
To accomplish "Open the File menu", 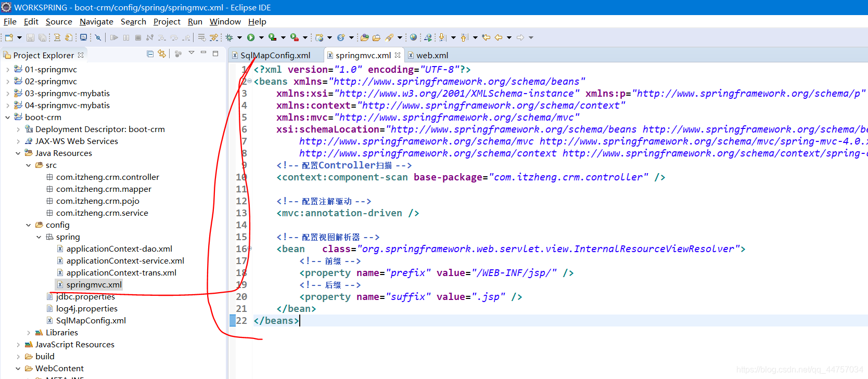I will tap(10, 22).
